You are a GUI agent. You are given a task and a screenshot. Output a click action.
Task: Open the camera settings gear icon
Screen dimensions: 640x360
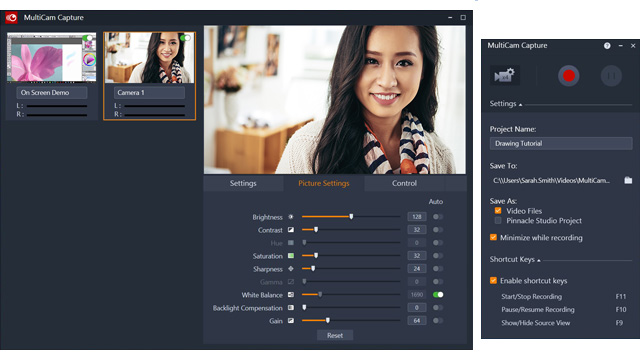(505, 76)
